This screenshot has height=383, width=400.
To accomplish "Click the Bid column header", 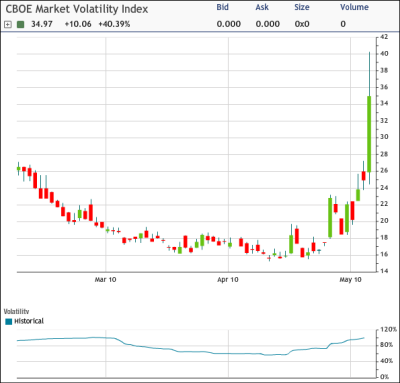I will pos(222,7).
